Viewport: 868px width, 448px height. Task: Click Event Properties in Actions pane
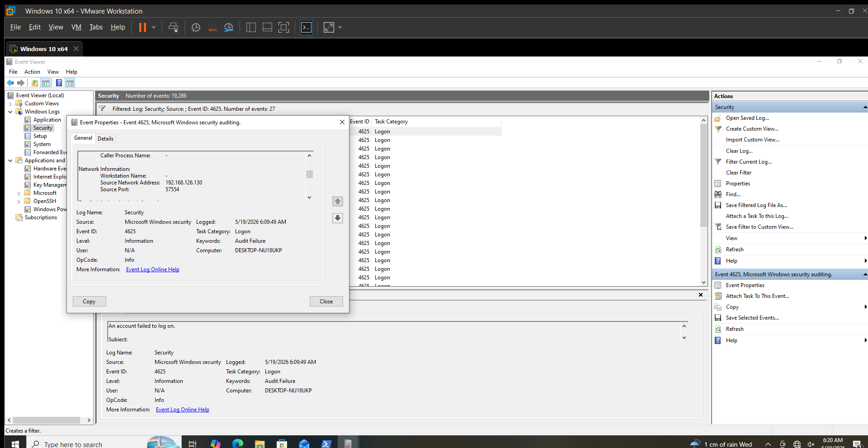745,285
